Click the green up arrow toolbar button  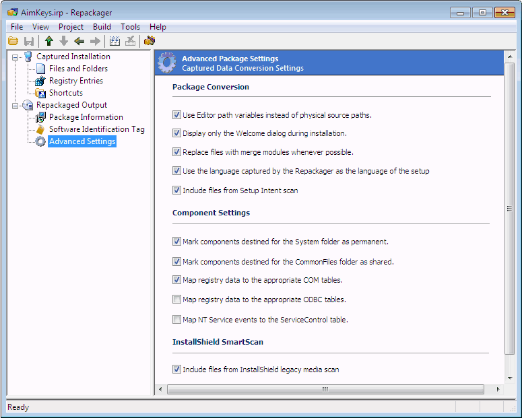[49, 41]
